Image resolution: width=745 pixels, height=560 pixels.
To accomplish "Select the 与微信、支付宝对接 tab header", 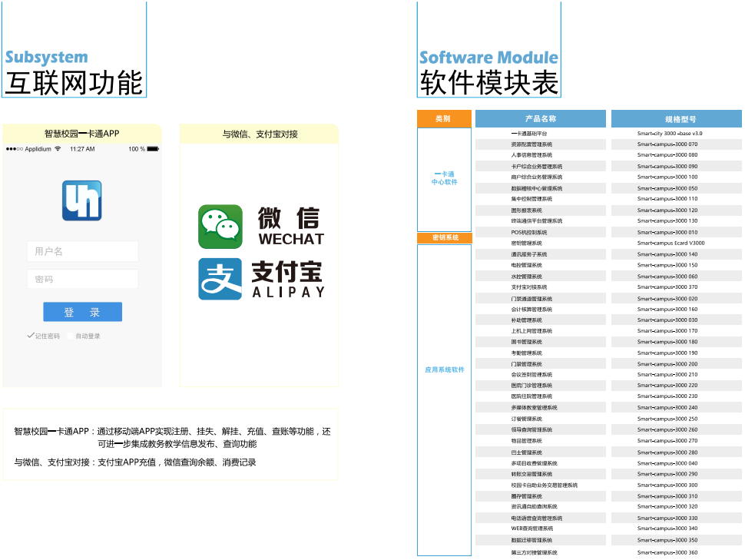I will 260,134.
